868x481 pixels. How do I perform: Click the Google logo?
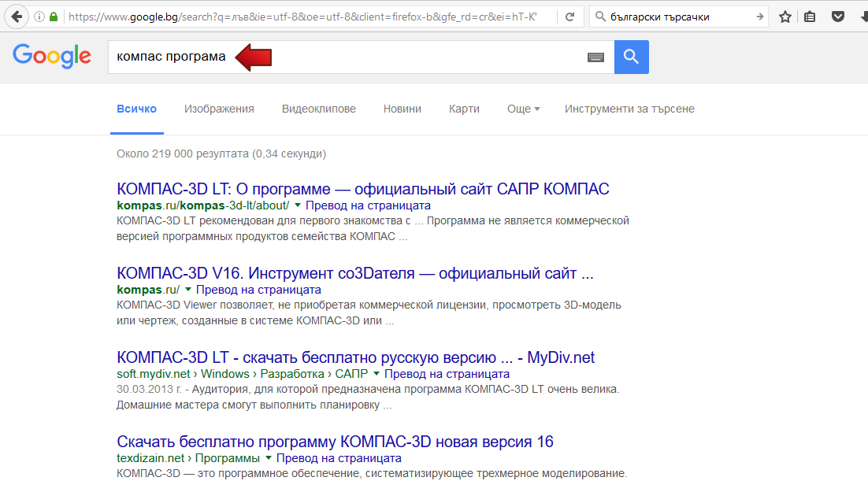pyautogui.click(x=52, y=56)
